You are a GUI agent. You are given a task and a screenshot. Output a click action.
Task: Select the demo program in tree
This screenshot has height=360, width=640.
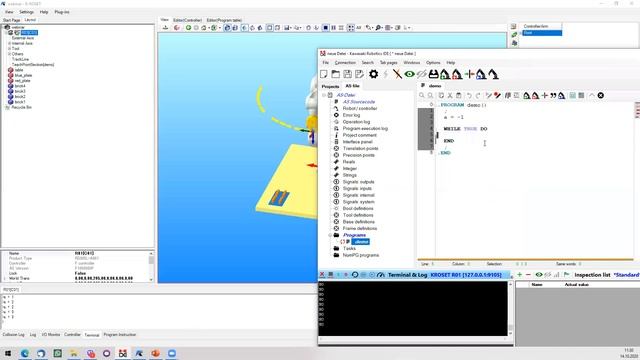click(360, 242)
